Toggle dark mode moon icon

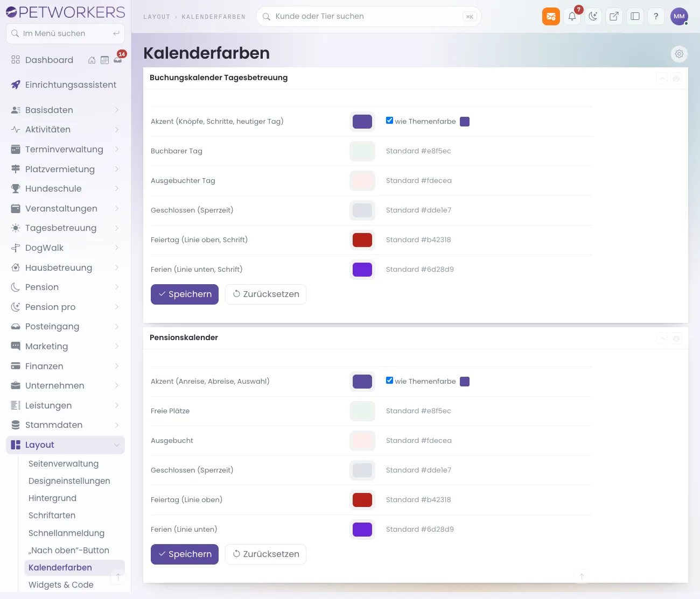coord(593,16)
